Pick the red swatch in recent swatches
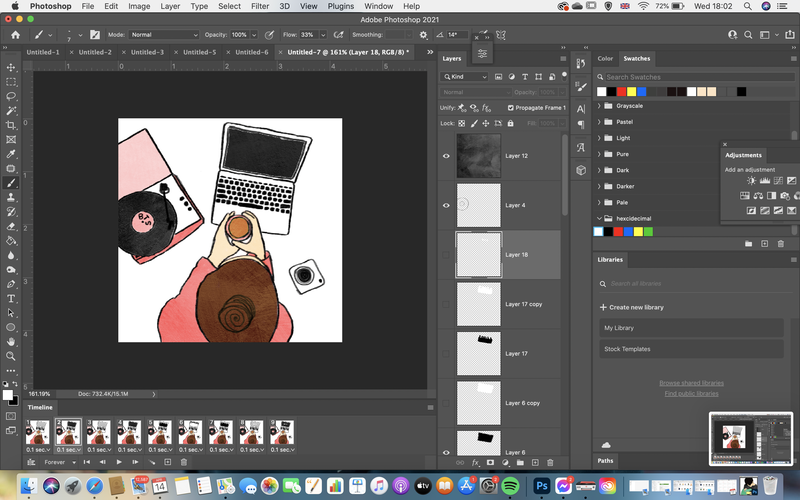The height and width of the screenshot is (500, 800). pos(621,91)
